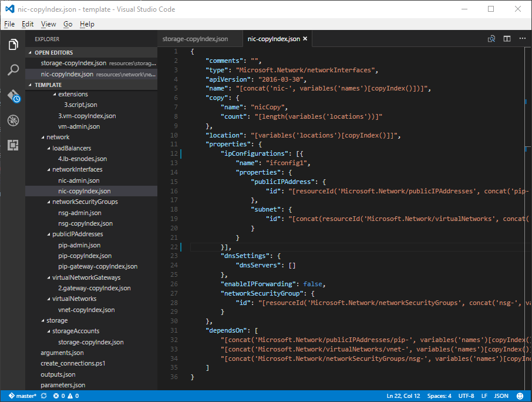Click Spaces: 4 indentation setting

point(439,396)
